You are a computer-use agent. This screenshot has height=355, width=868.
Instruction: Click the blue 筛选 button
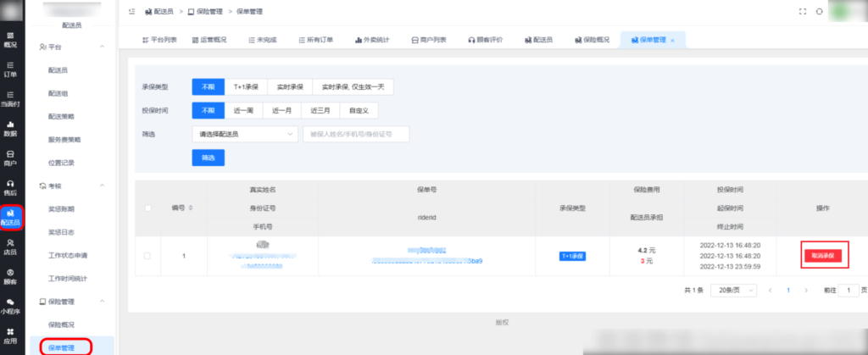point(209,158)
